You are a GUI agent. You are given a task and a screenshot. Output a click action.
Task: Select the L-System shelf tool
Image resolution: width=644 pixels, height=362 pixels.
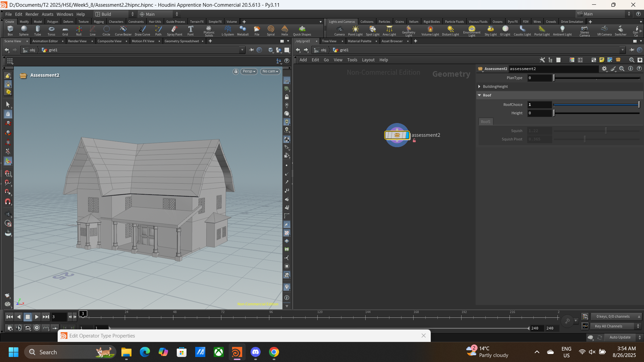(228, 31)
